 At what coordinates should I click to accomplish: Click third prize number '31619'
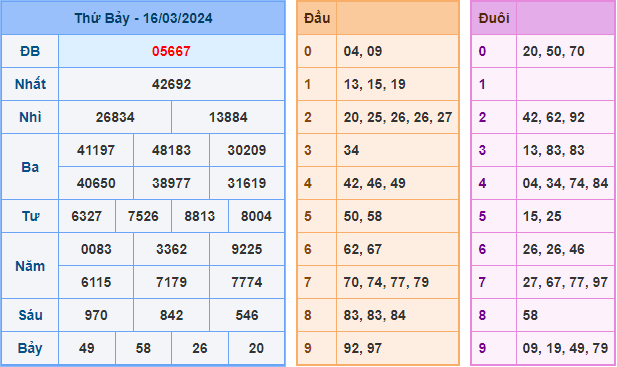point(247,183)
